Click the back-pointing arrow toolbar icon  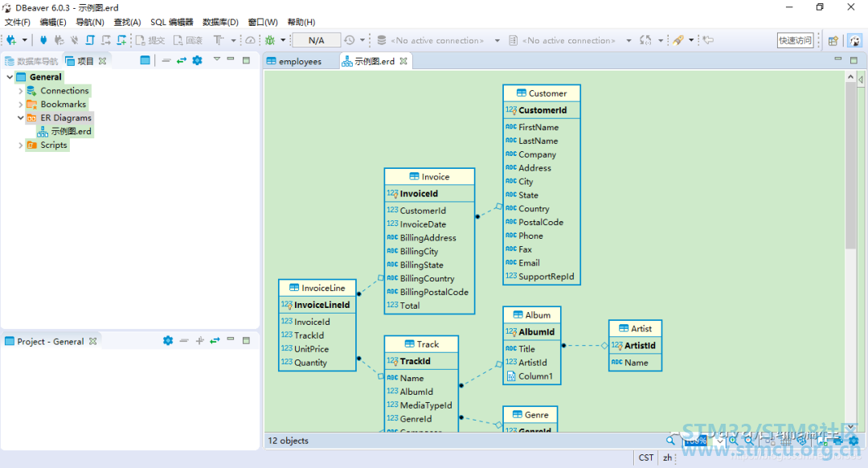[x=708, y=40]
